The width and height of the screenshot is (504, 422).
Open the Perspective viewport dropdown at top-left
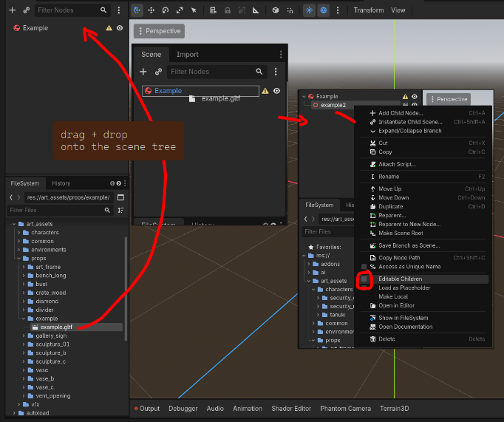coord(159,31)
